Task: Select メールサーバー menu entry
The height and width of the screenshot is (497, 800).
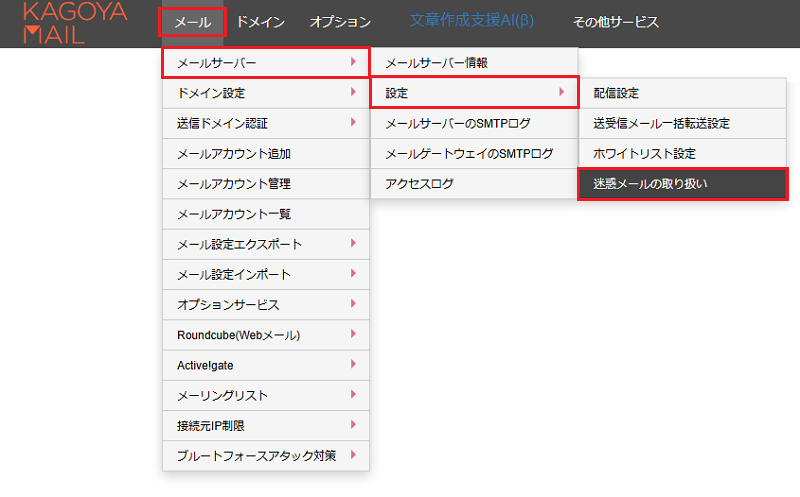Action: 266,63
